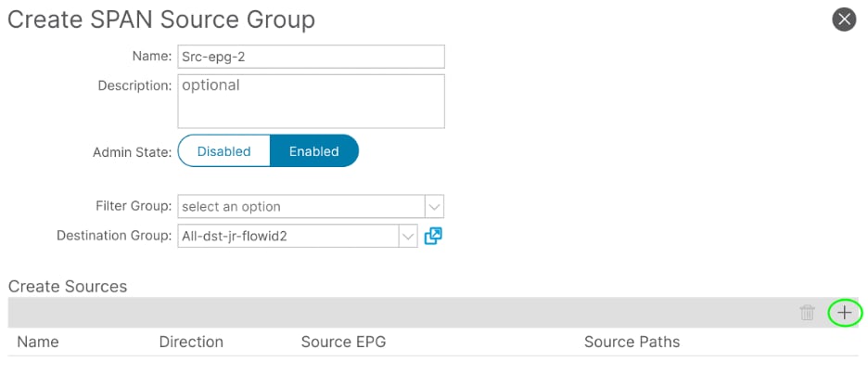Viewport: 868px width, 388px height.
Task: Set Admin State to Enabled
Action: pos(313,151)
